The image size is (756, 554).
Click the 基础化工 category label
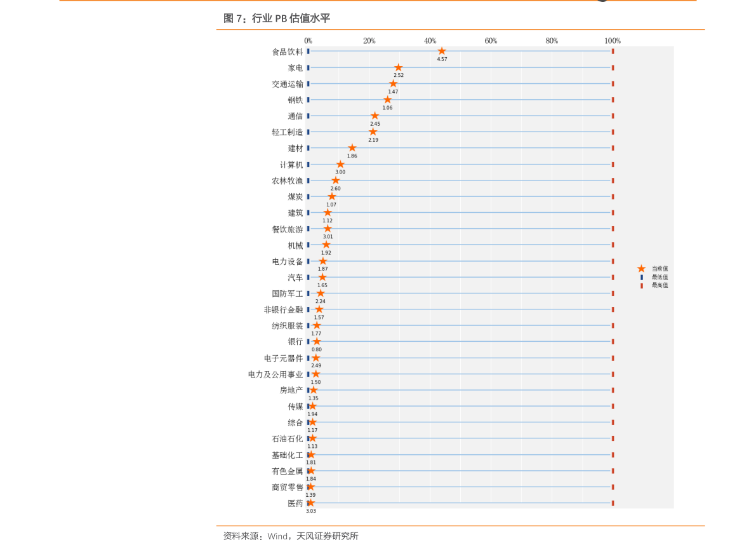(288, 455)
